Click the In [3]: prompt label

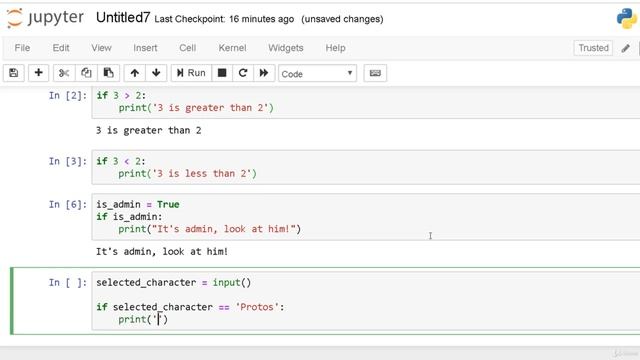68,161
